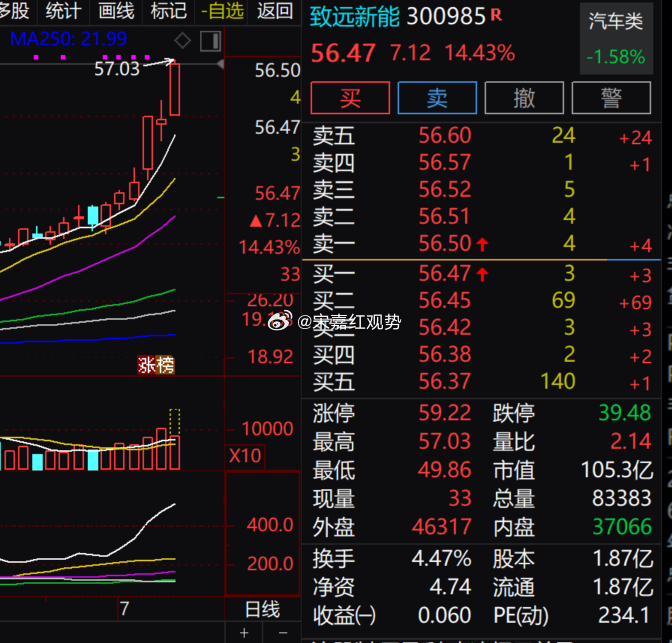Click the red up arrow beside 卖一 price
672x643 pixels.
482,244
